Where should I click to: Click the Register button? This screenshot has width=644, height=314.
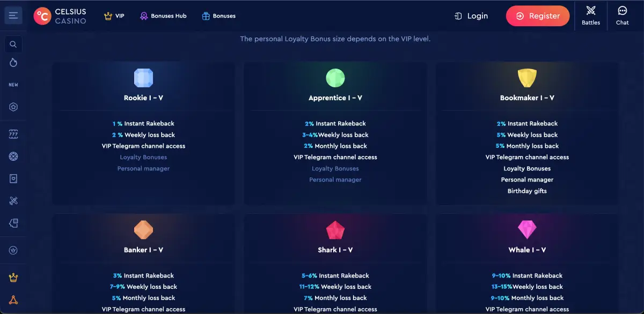[538, 16]
